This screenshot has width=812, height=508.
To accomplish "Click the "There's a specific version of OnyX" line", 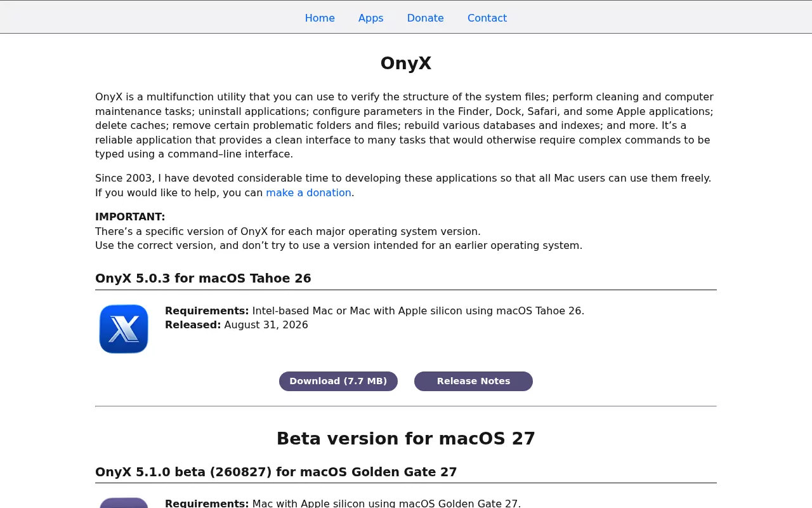I will point(288,231).
